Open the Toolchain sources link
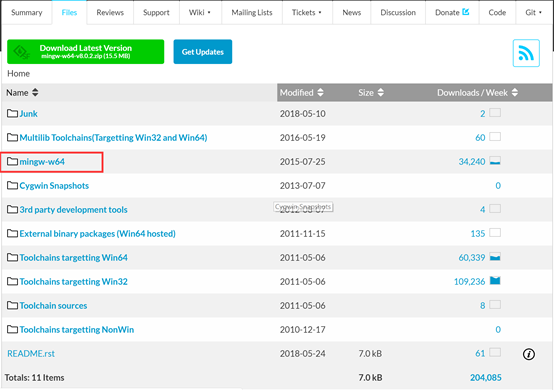 (x=53, y=306)
